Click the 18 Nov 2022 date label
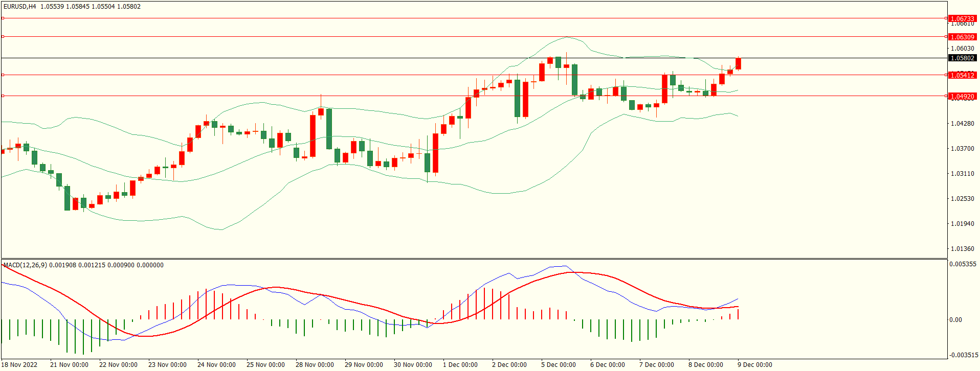Image resolution: width=980 pixels, height=371 pixels. coord(19,364)
